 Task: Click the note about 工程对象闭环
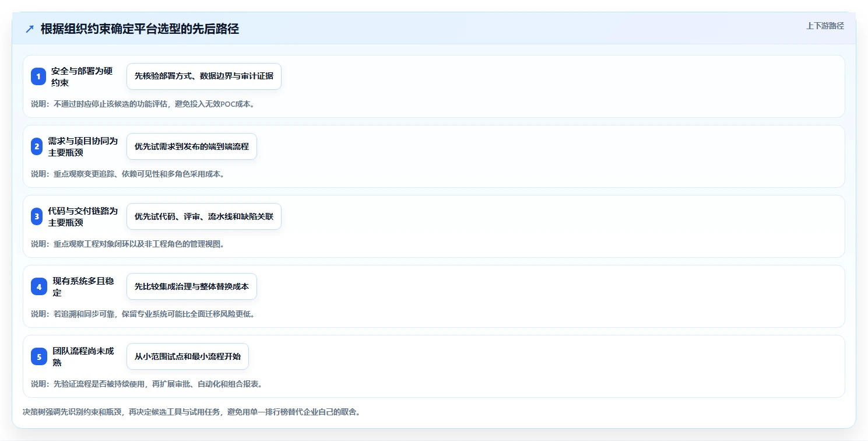click(x=128, y=244)
